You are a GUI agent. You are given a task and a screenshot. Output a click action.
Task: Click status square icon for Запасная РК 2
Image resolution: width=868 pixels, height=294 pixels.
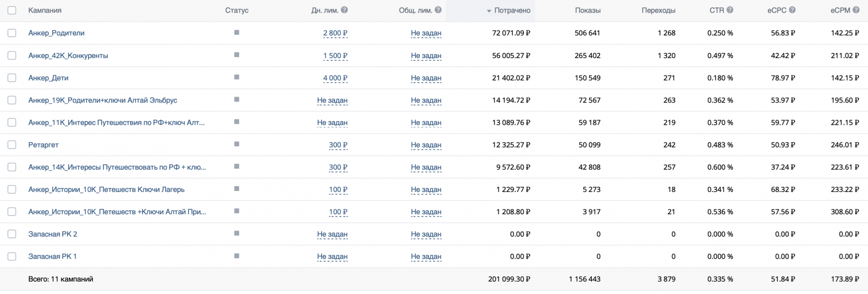237,234
